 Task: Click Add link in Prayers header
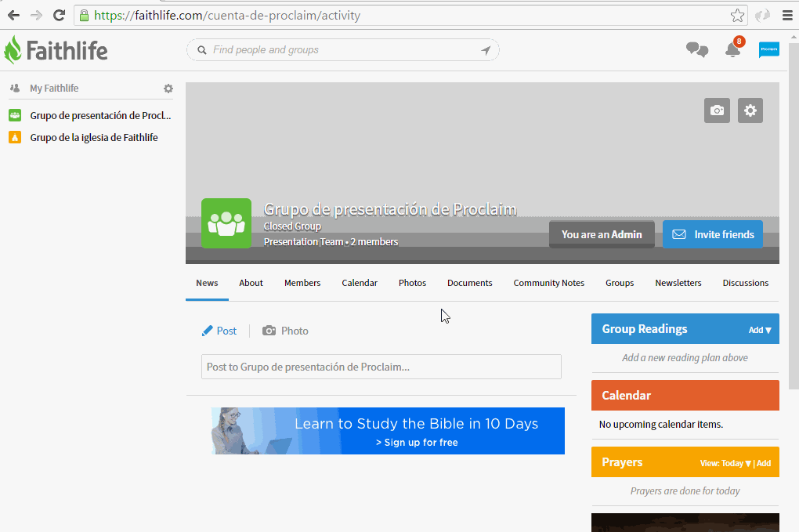pos(764,463)
